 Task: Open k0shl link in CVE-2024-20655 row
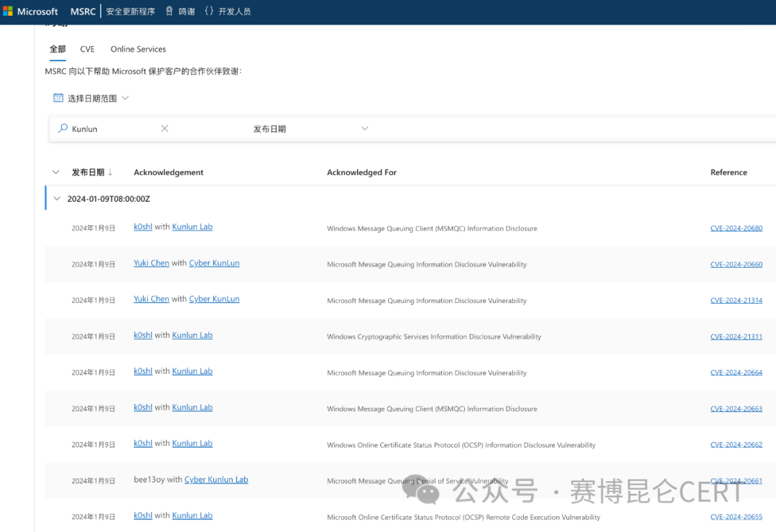[x=143, y=515]
